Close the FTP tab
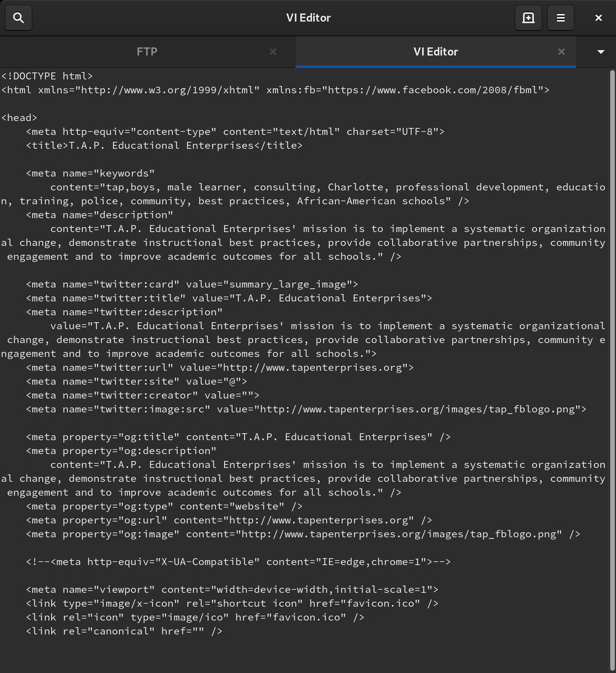This screenshot has width=616, height=673. point(273,52)
